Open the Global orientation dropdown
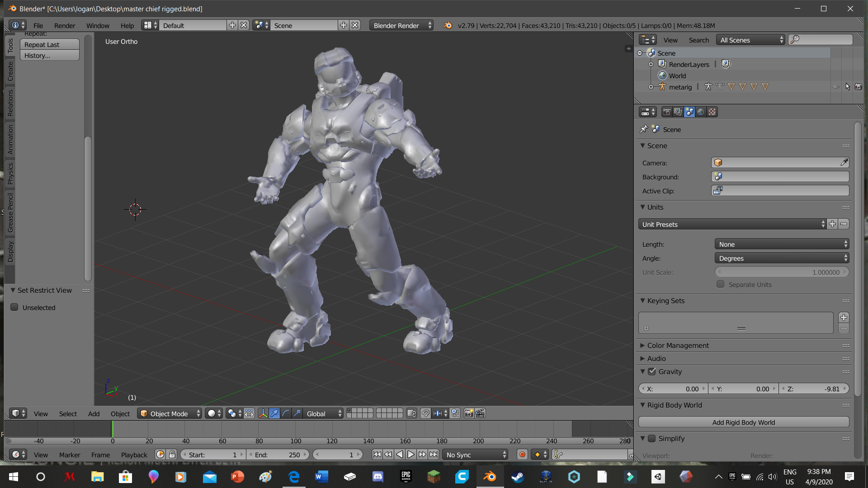Screen dimensions: 868x488 click(x=323, y=413)
